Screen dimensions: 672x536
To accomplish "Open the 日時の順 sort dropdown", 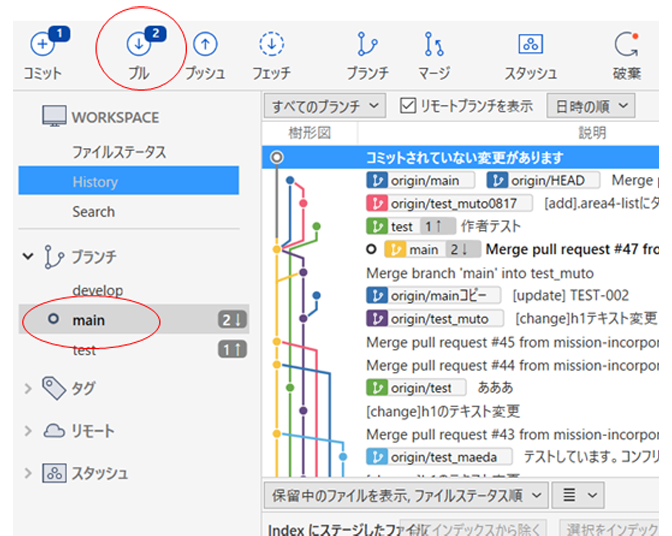I will coord(590,105).
